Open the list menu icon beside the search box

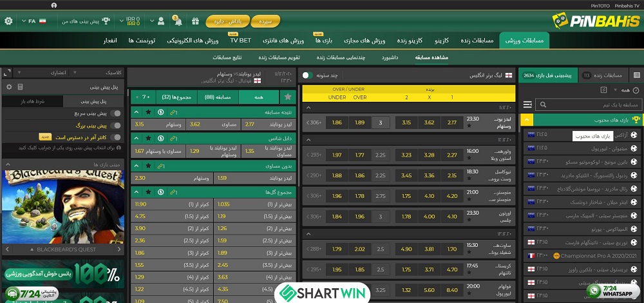click(527, 105)
